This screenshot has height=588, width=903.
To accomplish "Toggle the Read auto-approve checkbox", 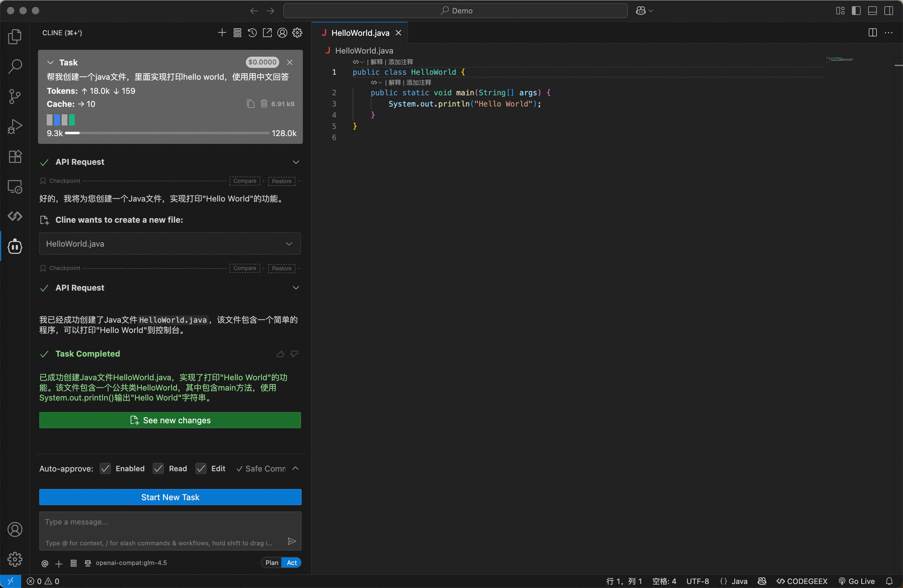I will tap(158, 469).
